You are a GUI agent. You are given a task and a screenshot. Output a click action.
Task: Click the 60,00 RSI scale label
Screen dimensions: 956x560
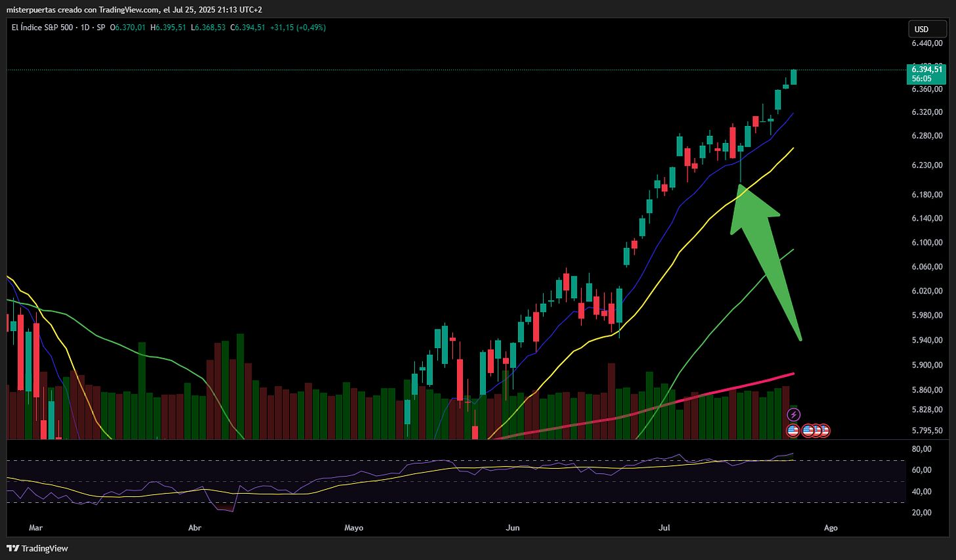pos(922,470)
